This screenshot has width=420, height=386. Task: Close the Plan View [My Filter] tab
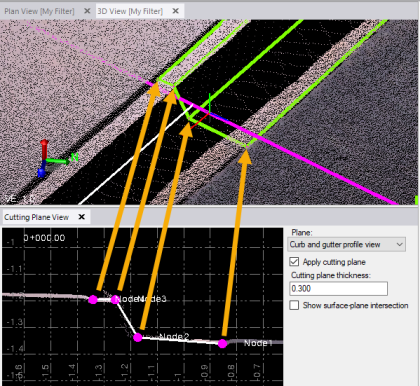(x=87, y=11)
